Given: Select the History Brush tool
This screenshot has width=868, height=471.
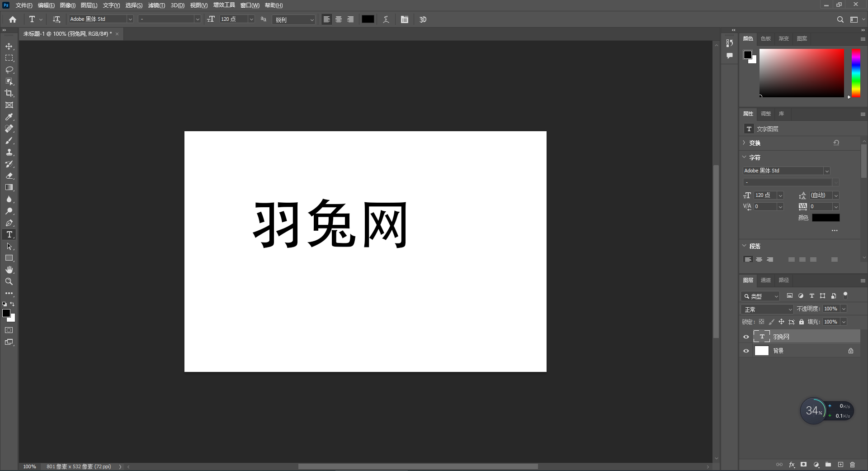Looking at the screenshot, I should point(9,164).
